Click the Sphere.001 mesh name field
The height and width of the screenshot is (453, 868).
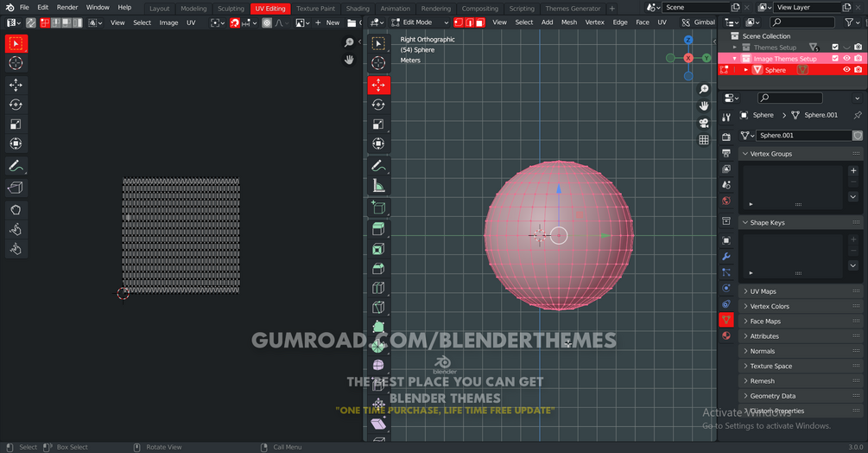pos(804,135)
